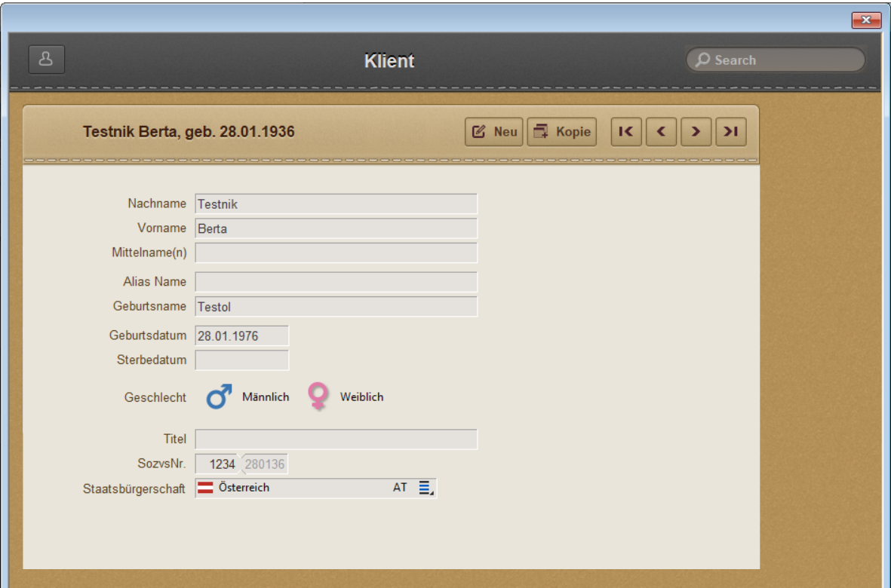
Task: Duplicate record using Kopie button
Action: pos(561,132)
